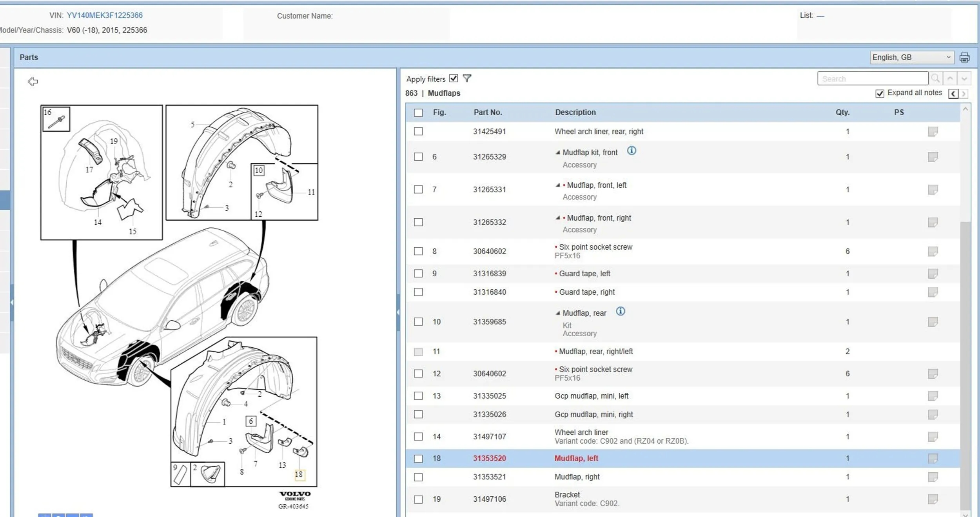Toggle the Apply filters checkbox
The height and width of the screenshot is (517, 980).
[454, 78]
